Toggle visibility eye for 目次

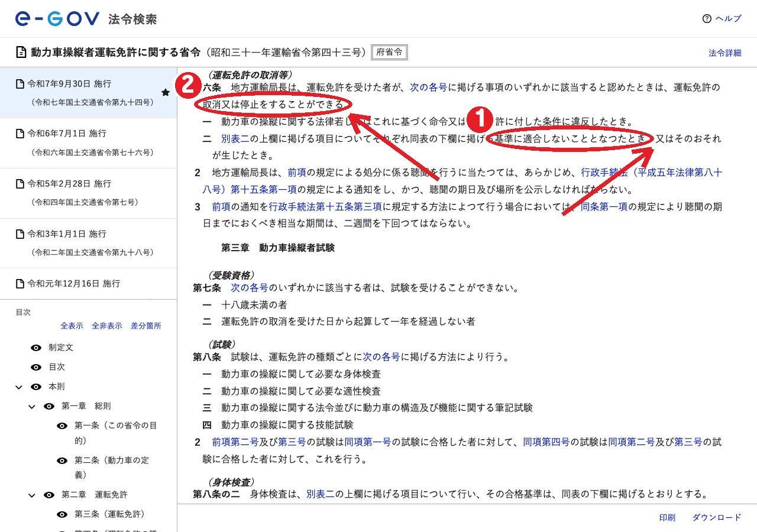[x=36, y=367]
